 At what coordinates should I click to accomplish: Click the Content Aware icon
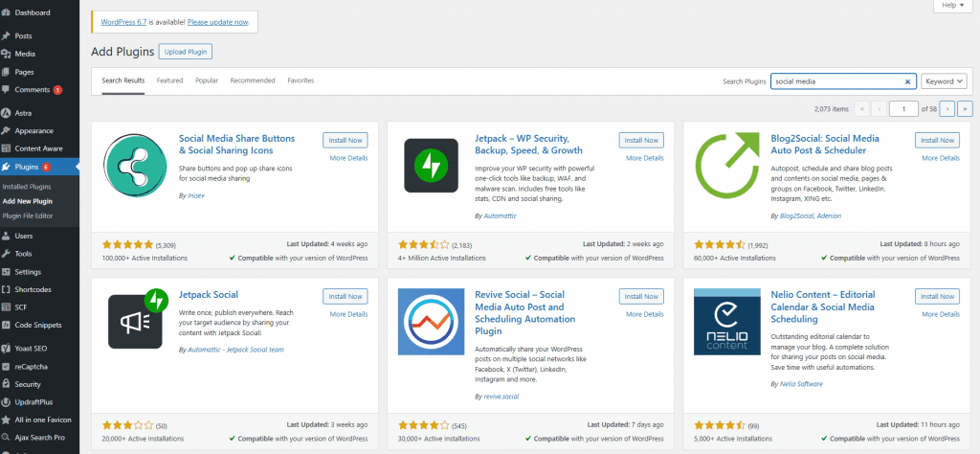tap(6, 148)
